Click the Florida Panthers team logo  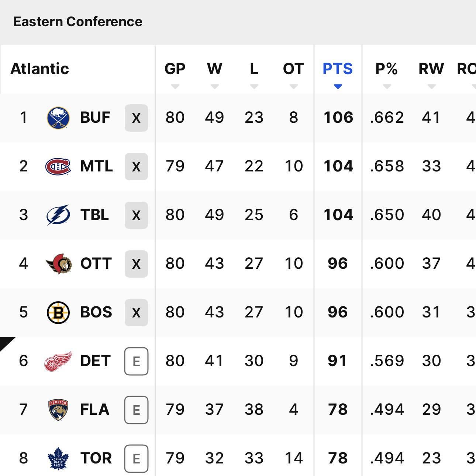click(x=58, y=410)
